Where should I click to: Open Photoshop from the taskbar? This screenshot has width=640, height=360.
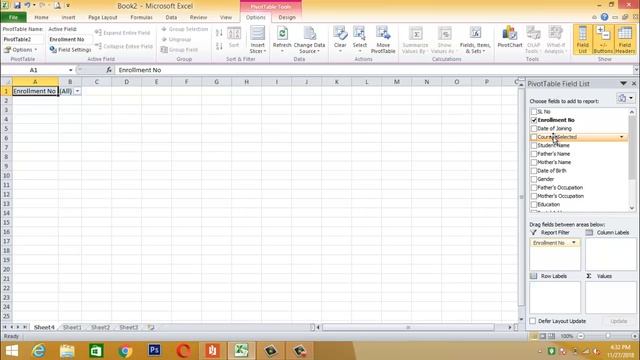(154, 351)
